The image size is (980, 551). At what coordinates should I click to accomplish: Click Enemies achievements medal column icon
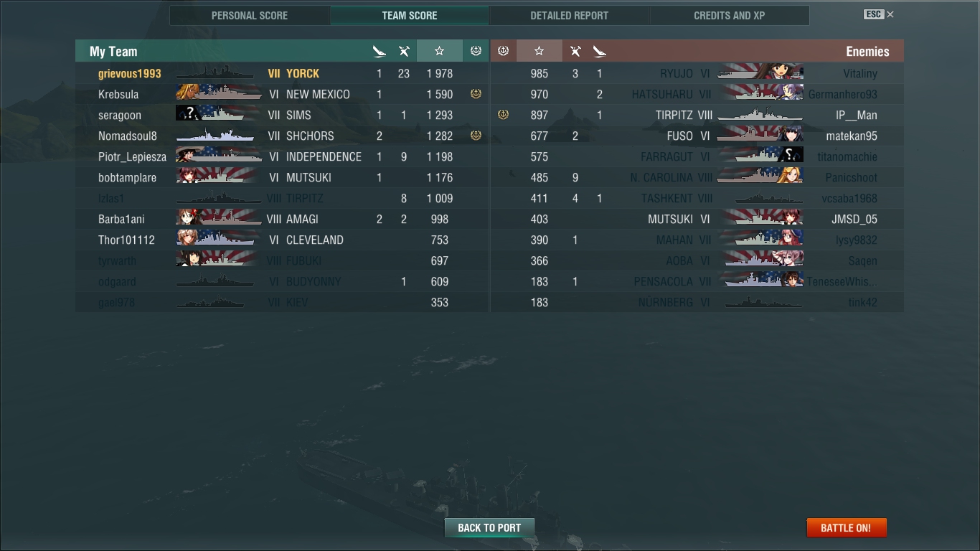(x=504, y=51)
